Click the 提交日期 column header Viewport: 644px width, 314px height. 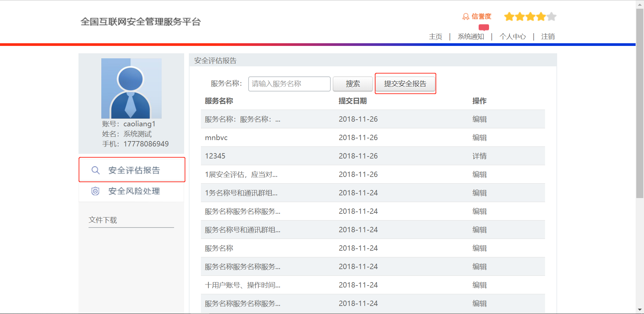coord(353,101)
